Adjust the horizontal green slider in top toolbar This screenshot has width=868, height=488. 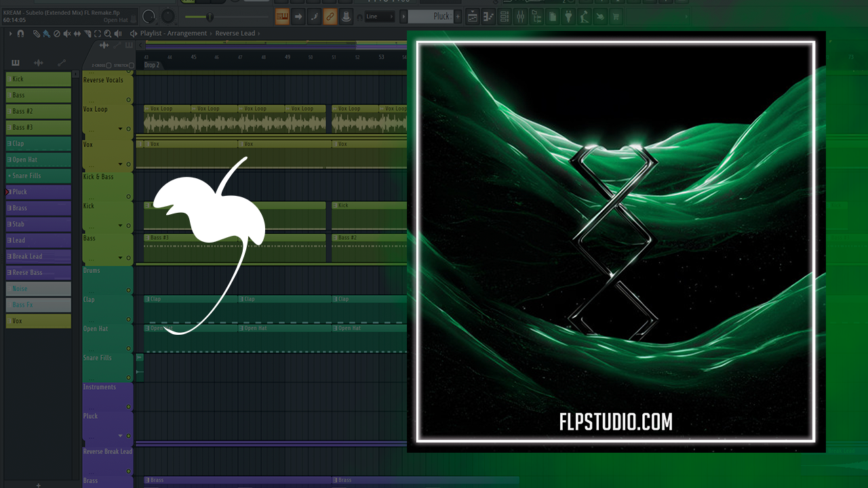point(209,16)
